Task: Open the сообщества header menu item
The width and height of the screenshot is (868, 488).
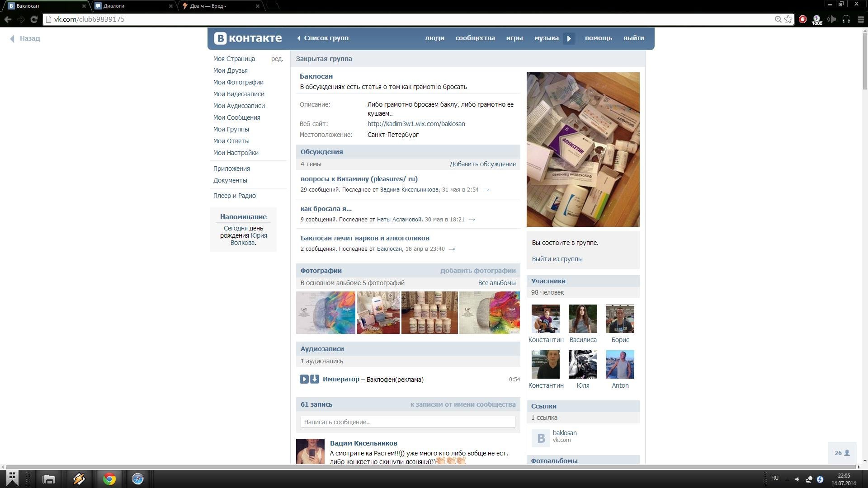Action: click(x=475, y=38)
